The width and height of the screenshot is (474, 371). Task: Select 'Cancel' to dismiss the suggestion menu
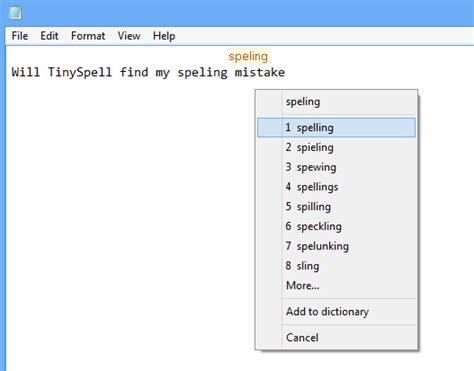[336, 337]
